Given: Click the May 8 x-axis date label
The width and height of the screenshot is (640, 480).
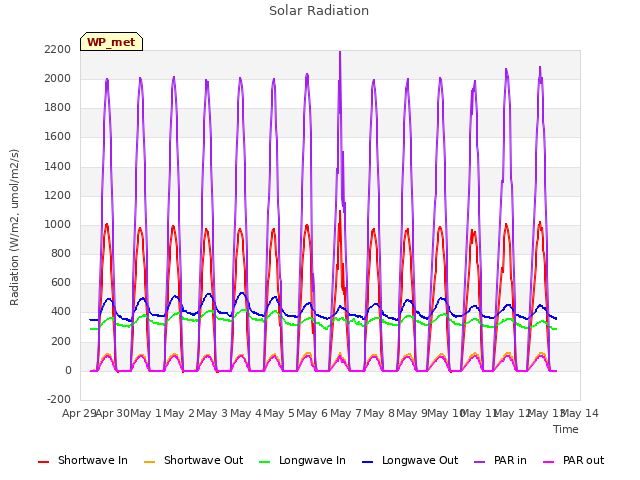Looking at the screenshot, I should 379,413.
